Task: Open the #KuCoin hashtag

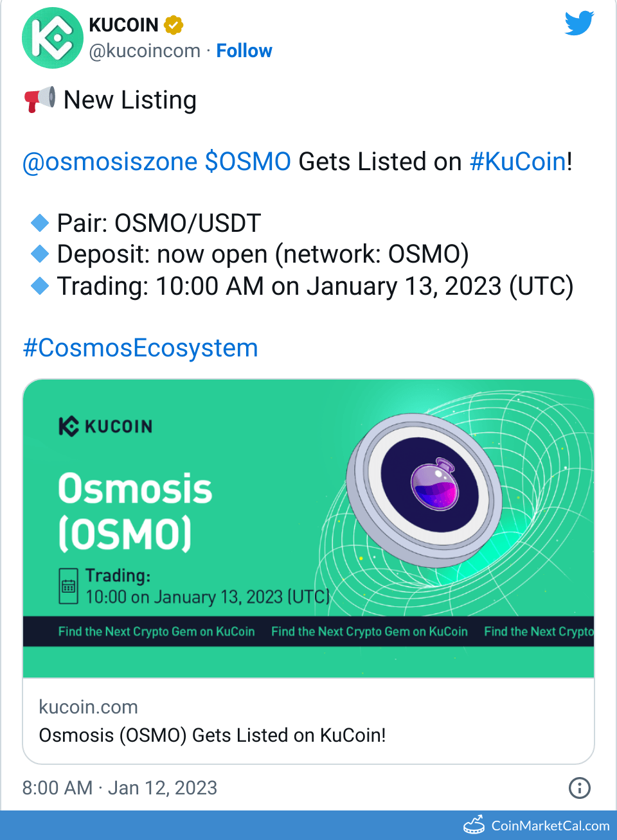Action: [x=517, y=162]
